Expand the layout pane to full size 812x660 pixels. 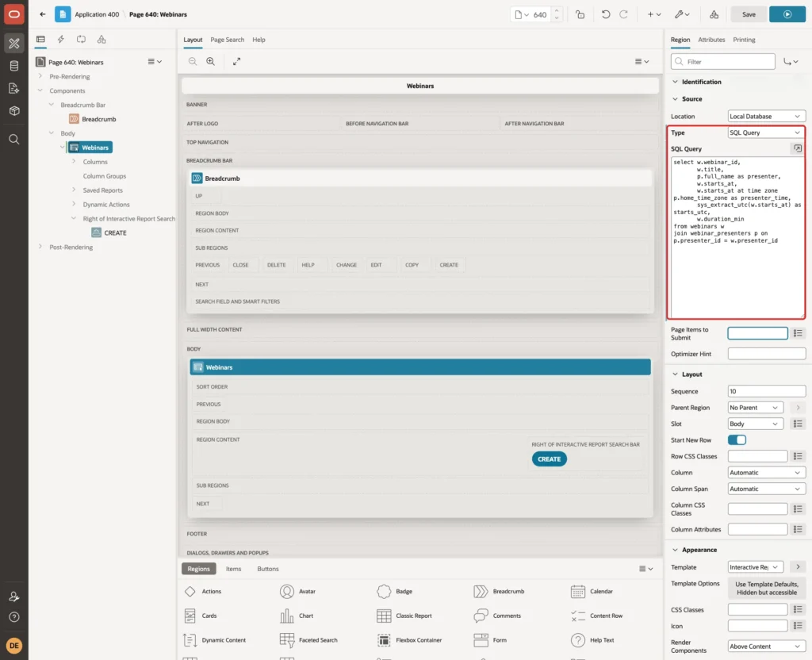pos(236,62)
